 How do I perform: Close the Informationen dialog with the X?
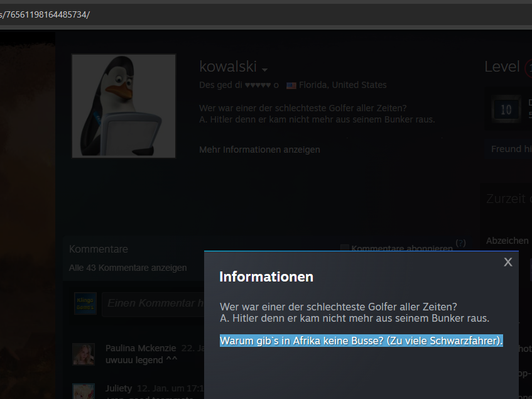(508, 262)
